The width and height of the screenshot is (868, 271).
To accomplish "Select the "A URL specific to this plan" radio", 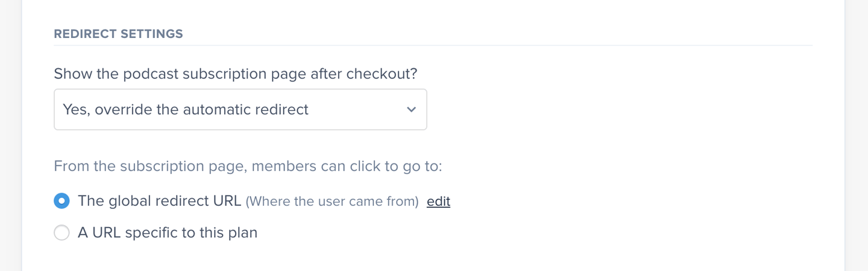I will [61, 232].
